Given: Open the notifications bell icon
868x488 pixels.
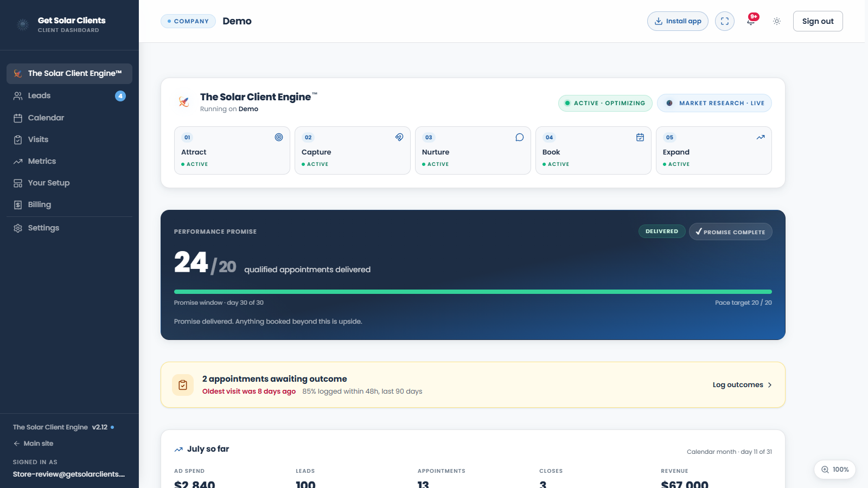Looking at the screenshot, I should 751,21.
